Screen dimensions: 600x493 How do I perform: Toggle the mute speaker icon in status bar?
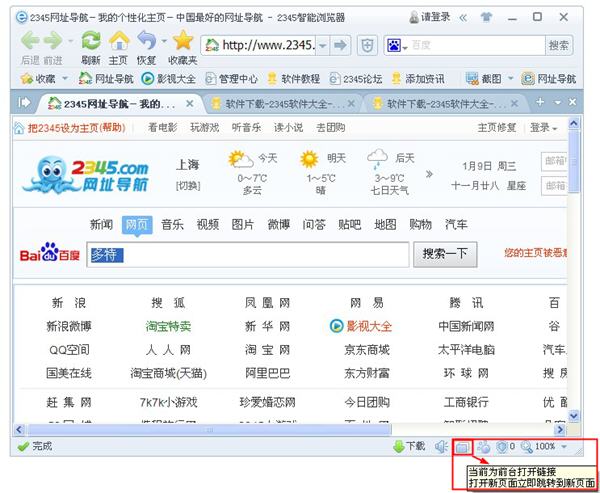[442, 446]
